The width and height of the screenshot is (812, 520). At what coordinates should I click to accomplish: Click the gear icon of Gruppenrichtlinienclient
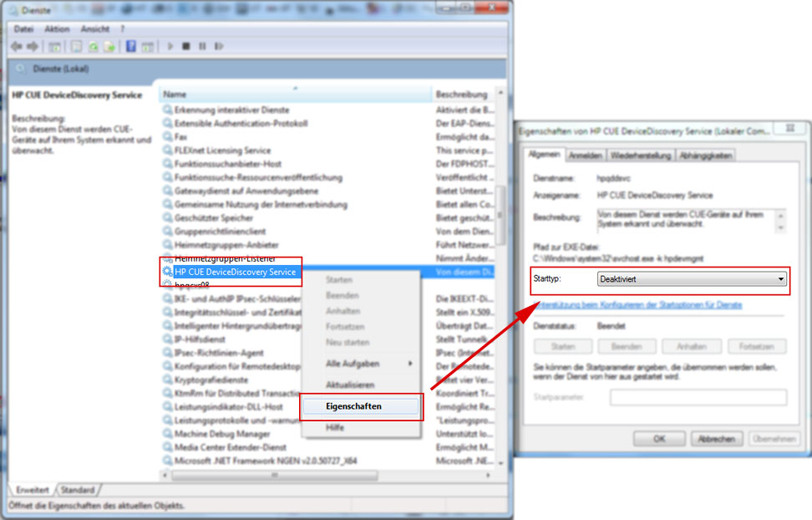(167, 231)
